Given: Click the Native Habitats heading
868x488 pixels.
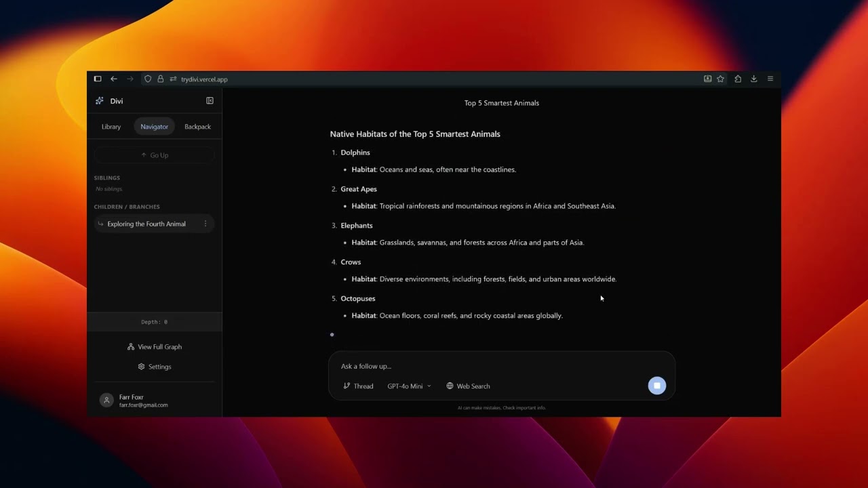Looking at the screenshot, I should (415, 134).
